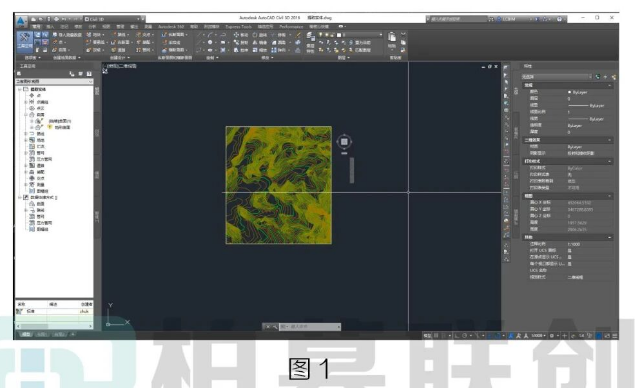635x388 pixels.
Task: Toggle ortho mode in status bar
Action: (x=457, y=336)
